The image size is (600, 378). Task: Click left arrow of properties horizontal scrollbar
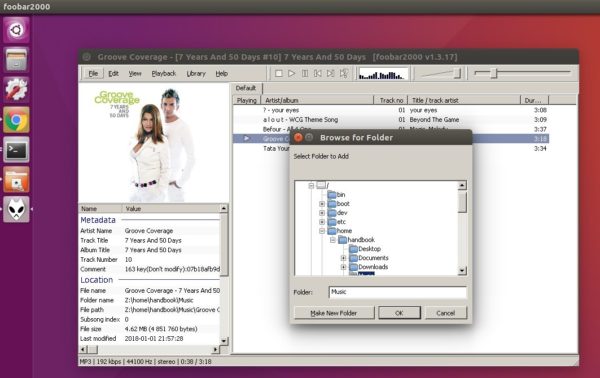(83, 349)
